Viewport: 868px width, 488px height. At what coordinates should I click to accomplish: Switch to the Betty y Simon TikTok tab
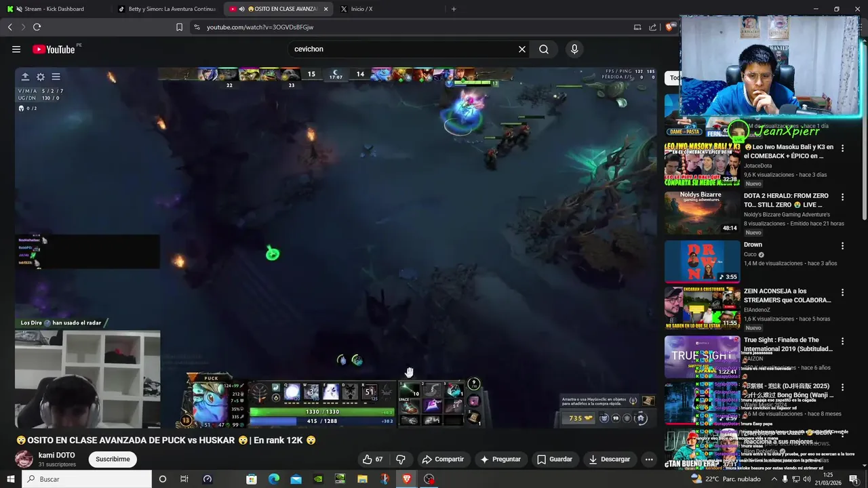point(167,9)
